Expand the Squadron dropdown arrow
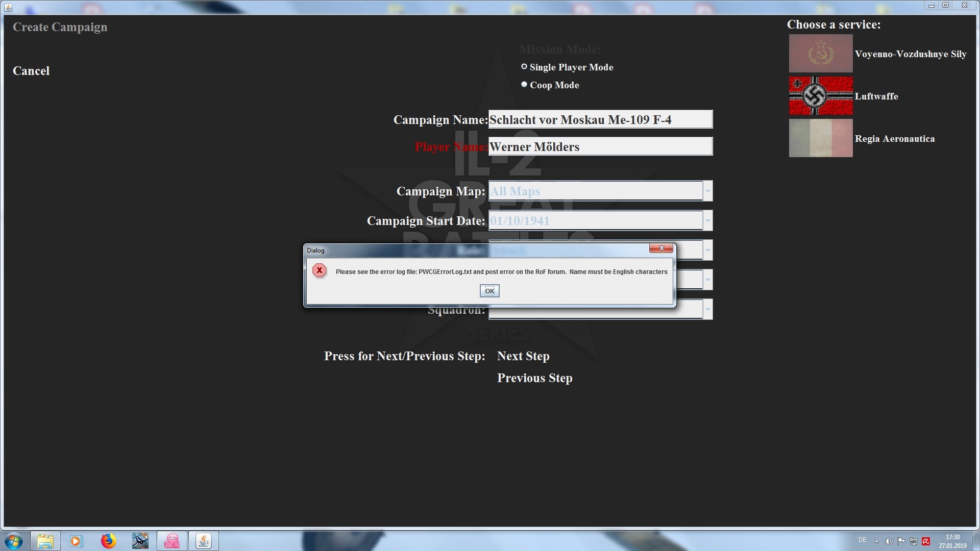 (707, 309)
